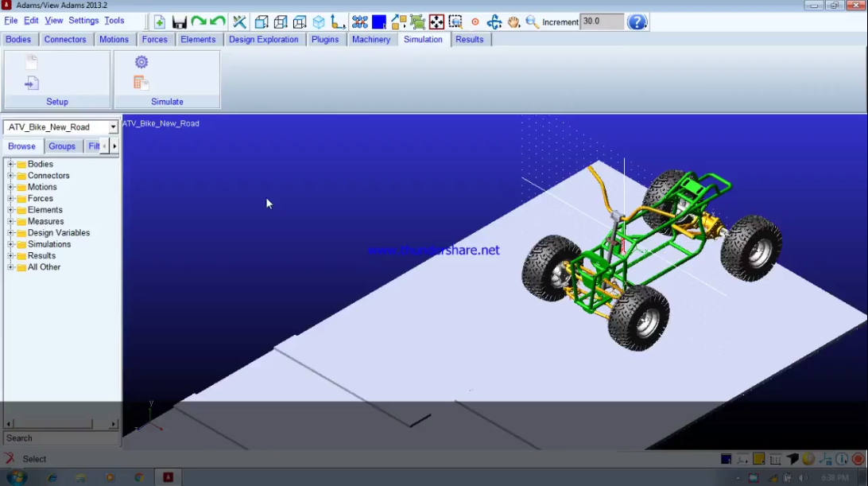The image size is (868, 486).
Task: Open the Tools menu
Action: [114, 21]
